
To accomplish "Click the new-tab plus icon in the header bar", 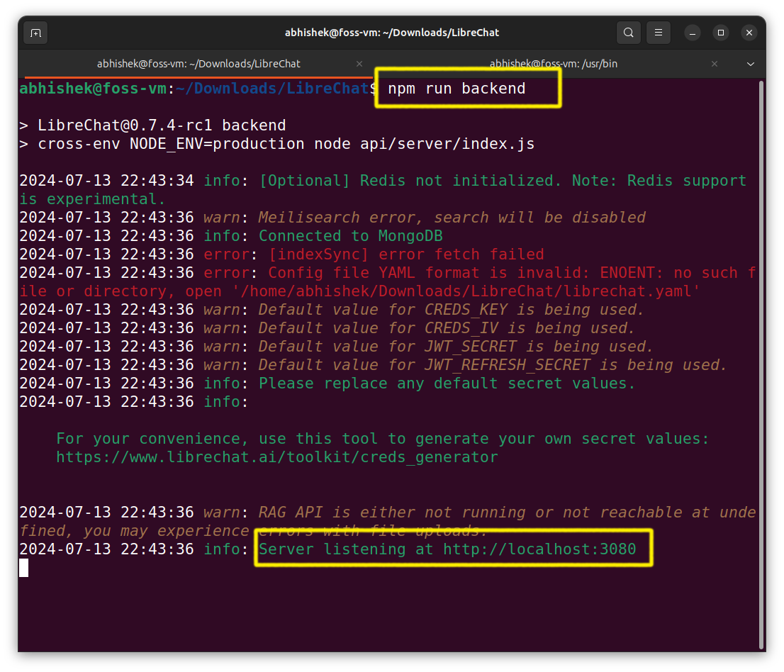I will [35, 32].
